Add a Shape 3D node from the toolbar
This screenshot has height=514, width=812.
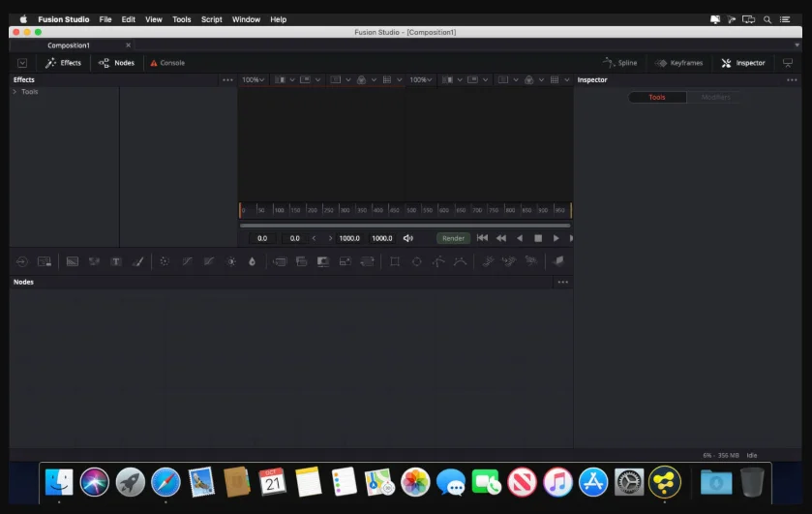(557, 261)
